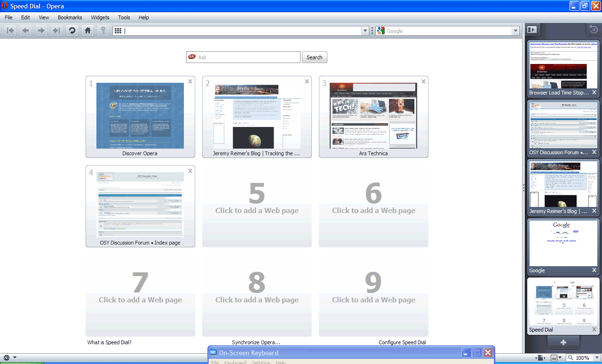Click the Opera logo in title bar
This screenshot has width=602, height=364.
tap(5, 6)
